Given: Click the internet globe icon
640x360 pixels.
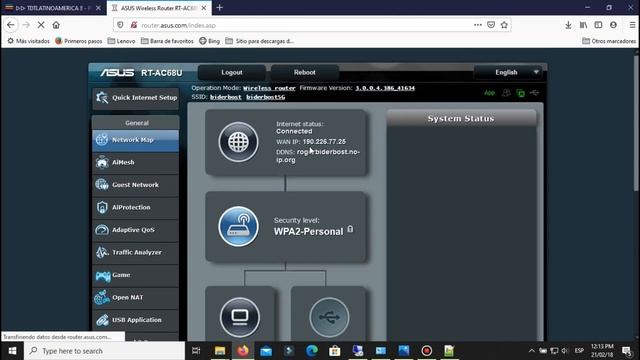Looking at the screenshot, I should [238, 142].
